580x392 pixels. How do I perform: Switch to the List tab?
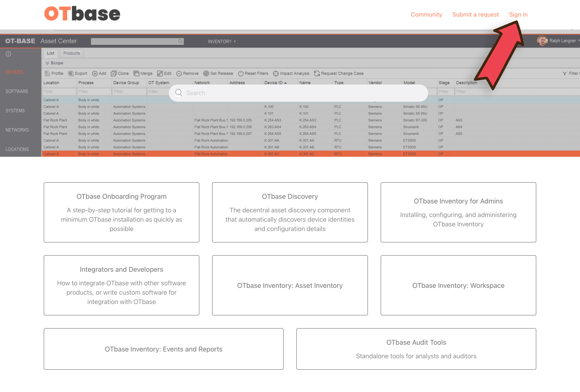(51, 53)
